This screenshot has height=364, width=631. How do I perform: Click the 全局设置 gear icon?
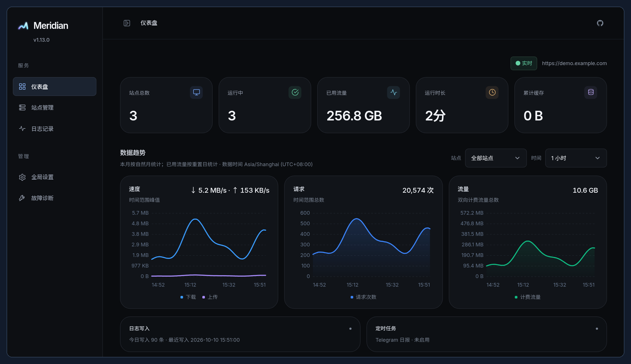[x=22, y=177]
